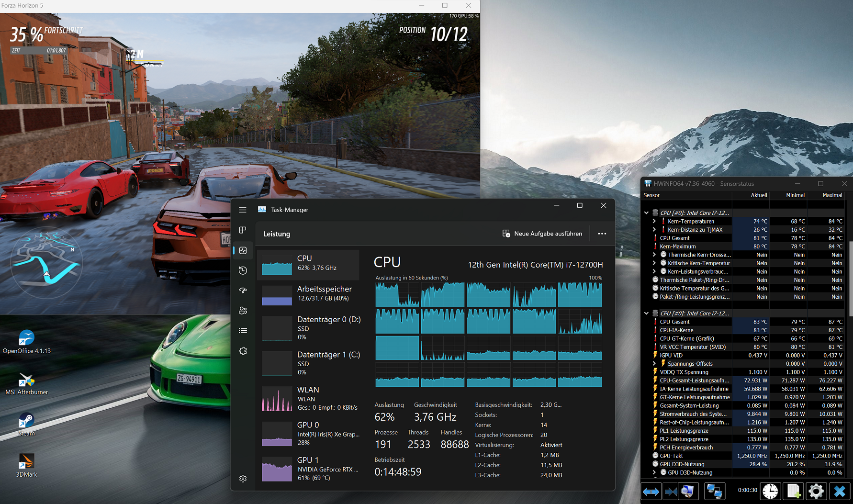Click the HWiNFO collapse columns arrows button
This screenshot has height=504, width=853.
671,492
